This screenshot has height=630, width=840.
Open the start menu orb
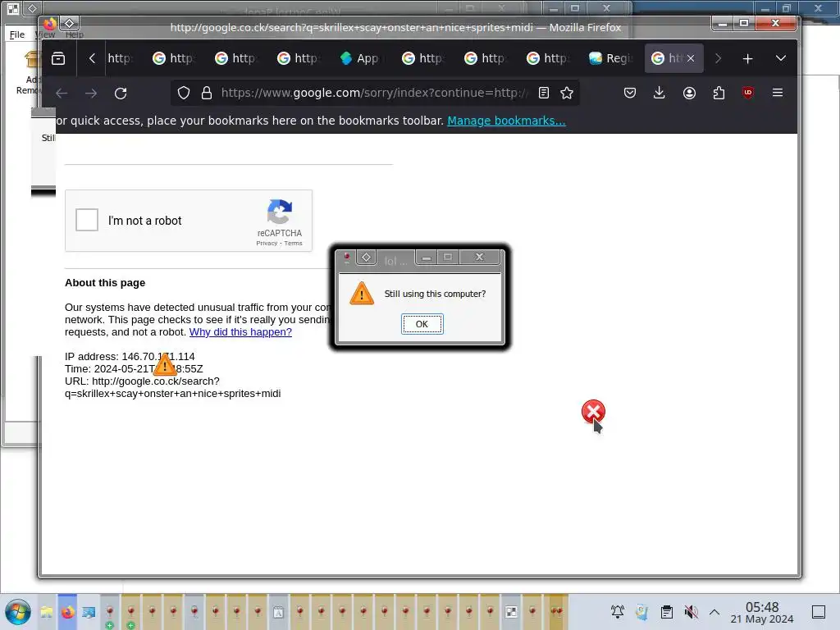pos(18,612)
